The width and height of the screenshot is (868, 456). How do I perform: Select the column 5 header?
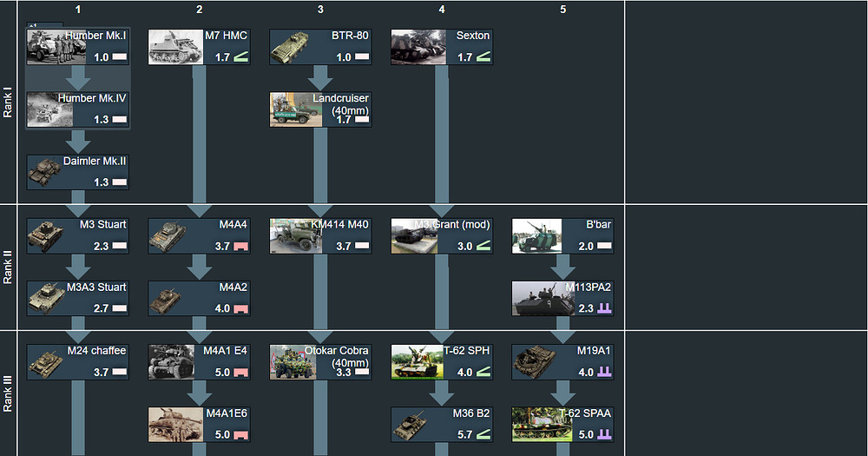562,10
